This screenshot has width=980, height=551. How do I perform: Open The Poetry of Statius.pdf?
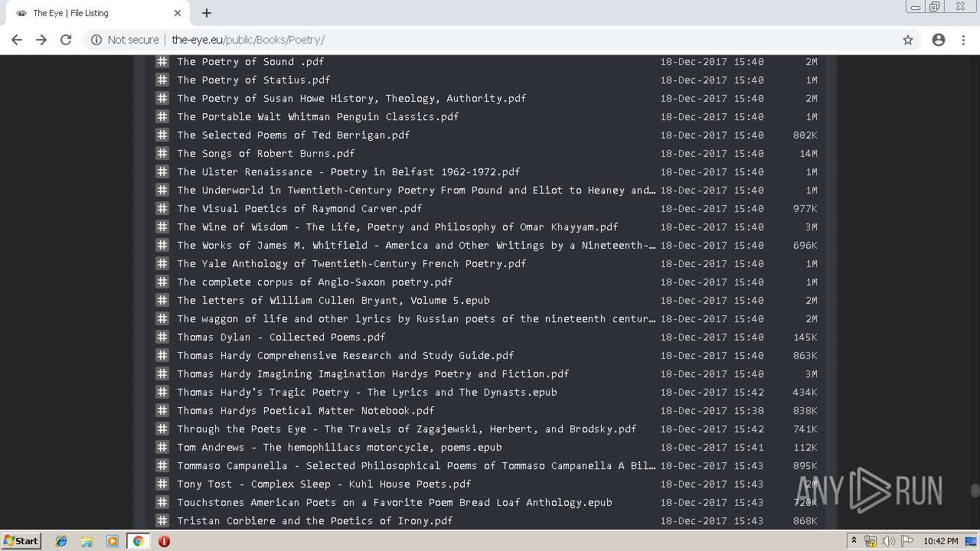point(253,80)
